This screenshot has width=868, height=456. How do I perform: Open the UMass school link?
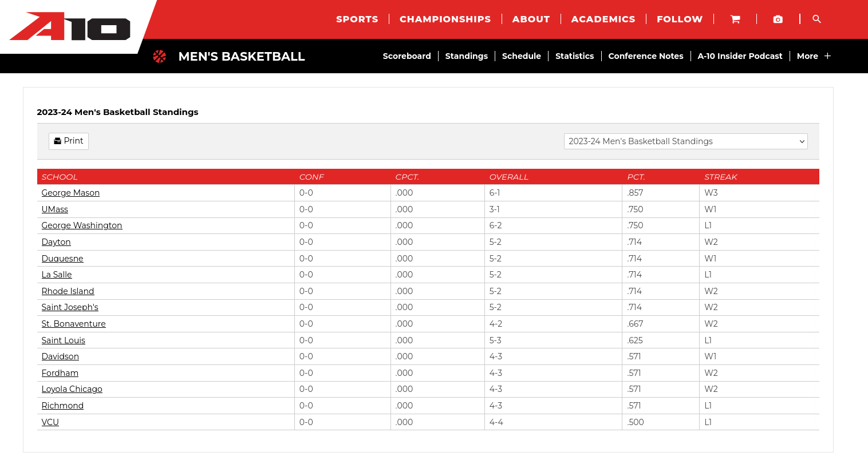pos(55,209)
